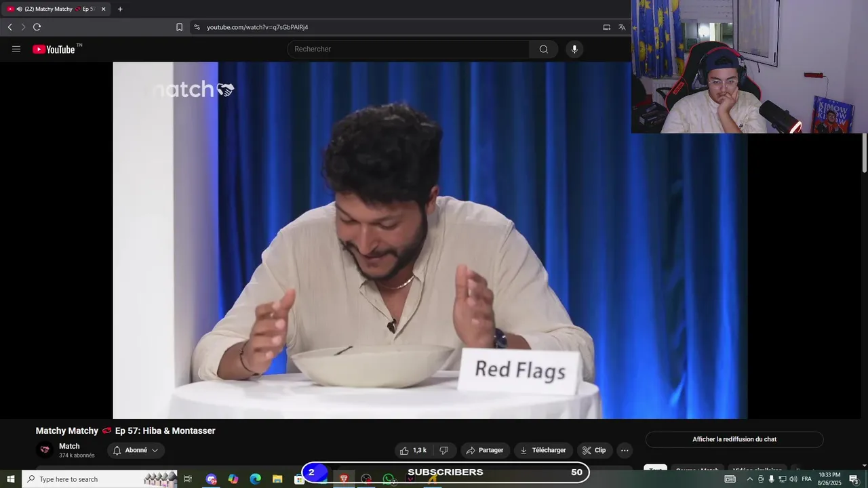Click the search magnifier button on YouTube
This screenshot has width=868, height=488.
[x=544, y=49]
